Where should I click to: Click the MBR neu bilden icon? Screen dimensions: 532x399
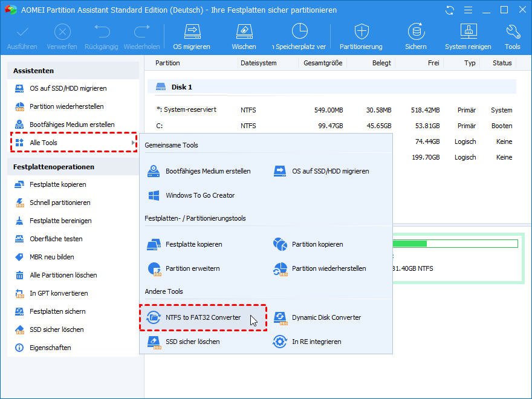tap(19, 257)
